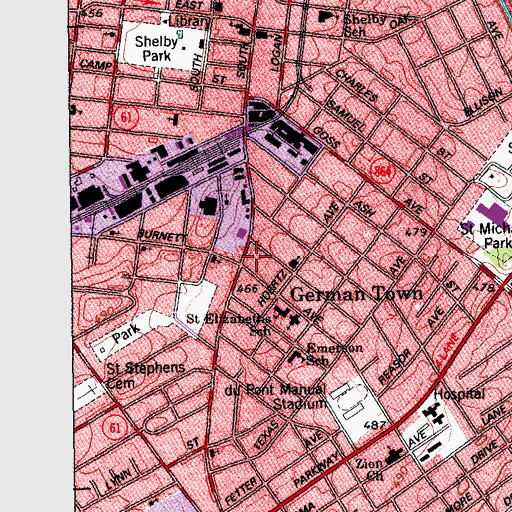Click the elevation marker 466
Screen dimensions: 512x512
(x=247, y=288)
